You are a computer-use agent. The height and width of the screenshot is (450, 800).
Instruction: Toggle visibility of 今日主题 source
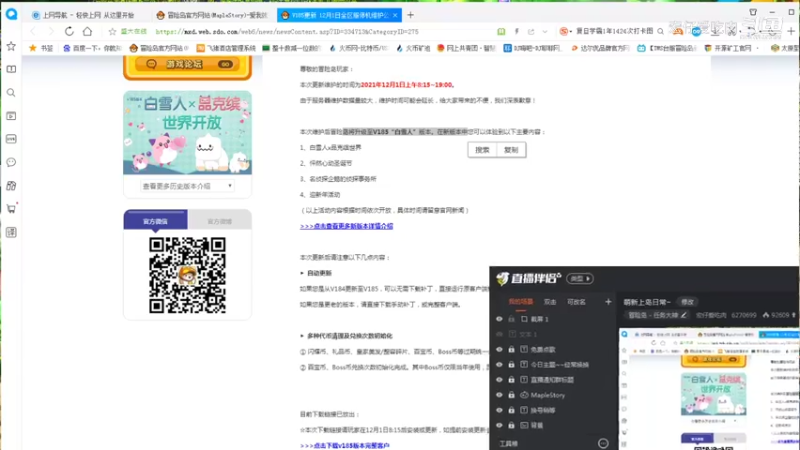(499, 365)
